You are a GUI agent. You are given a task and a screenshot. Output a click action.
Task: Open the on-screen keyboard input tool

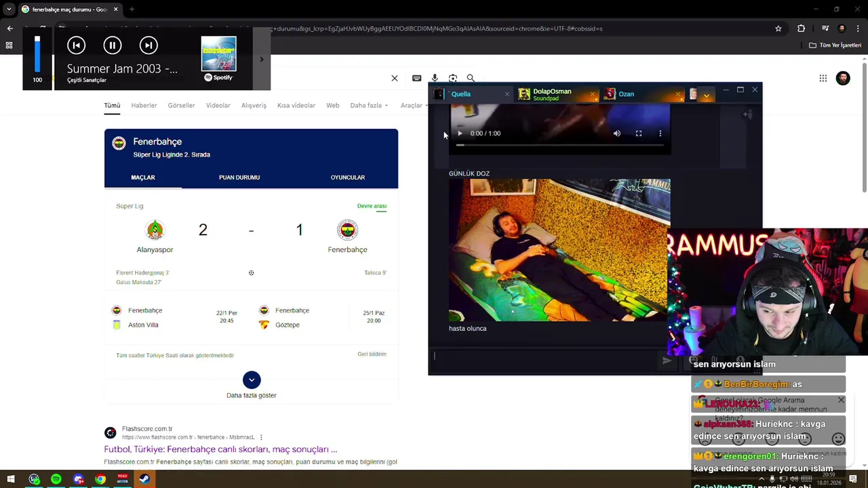pyautogui.click(x=416, y=78)
